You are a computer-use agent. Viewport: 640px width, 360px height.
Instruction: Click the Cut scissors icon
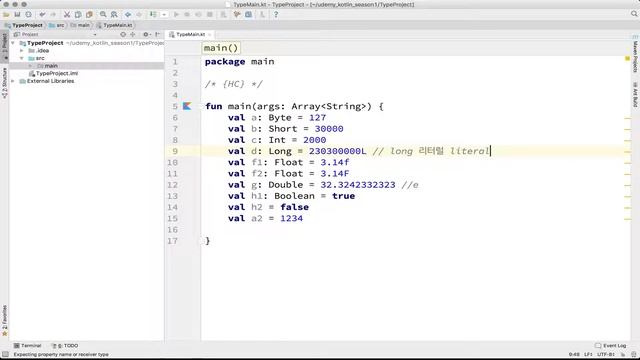pyautogui.click(x=67, y=15)
